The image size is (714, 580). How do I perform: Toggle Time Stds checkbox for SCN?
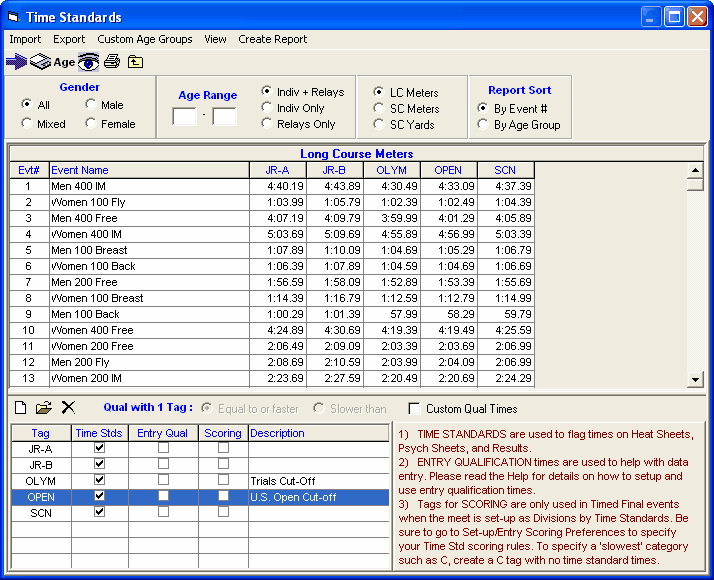coord(99,512)
